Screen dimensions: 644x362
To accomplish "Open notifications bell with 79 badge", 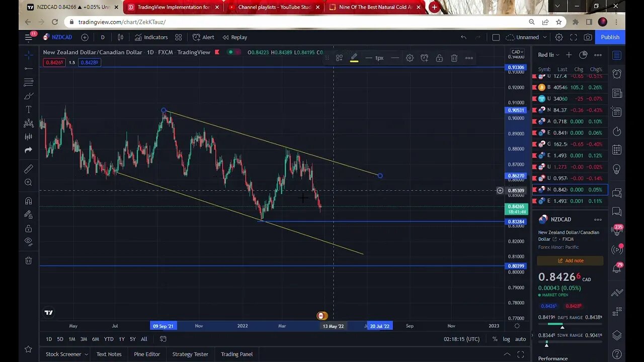I will pos(617,268).
